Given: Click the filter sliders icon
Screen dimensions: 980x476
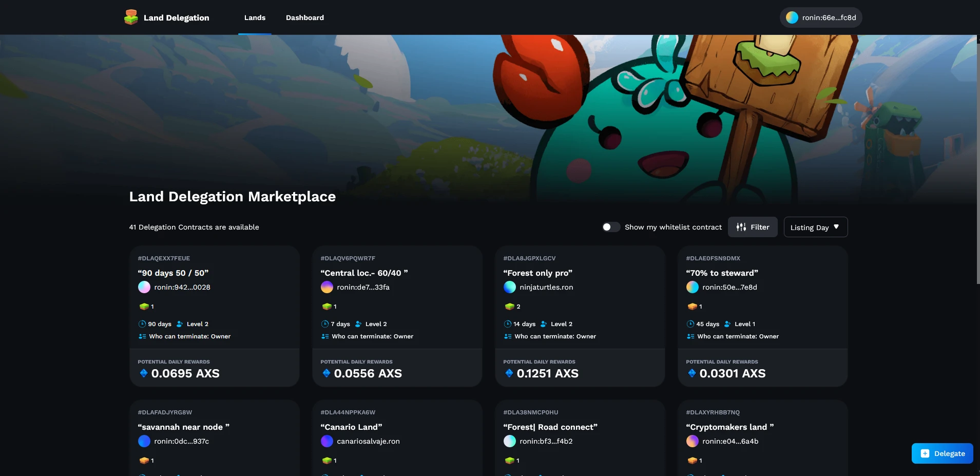Looking at the screenshot, I should point(741,227).
